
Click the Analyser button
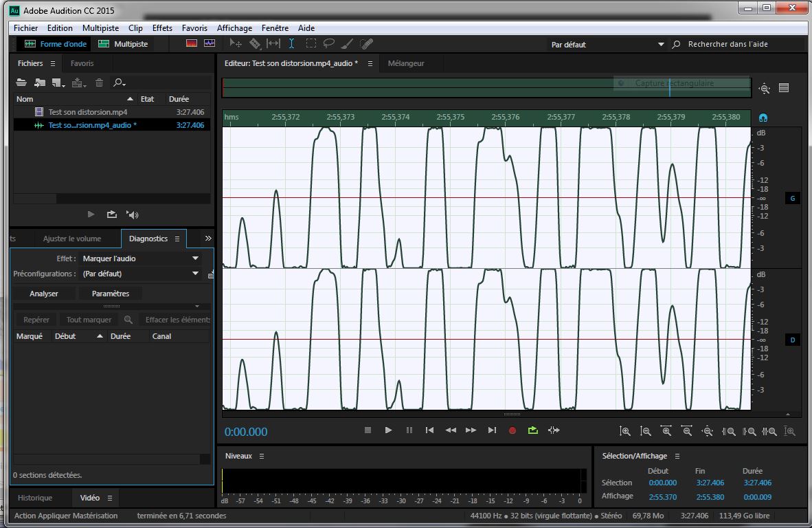tap(43, 294)
